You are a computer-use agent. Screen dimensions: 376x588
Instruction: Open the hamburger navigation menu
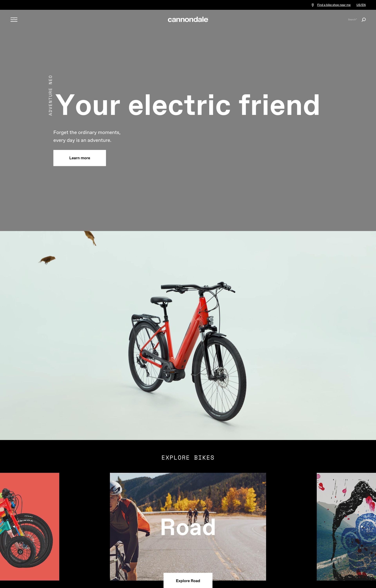[14, 20]
